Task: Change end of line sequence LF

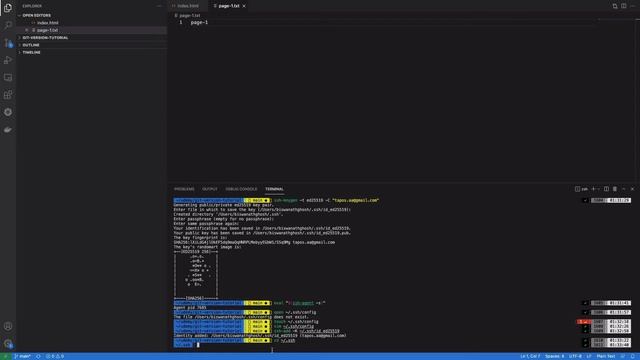Action: tap(589, 356)
